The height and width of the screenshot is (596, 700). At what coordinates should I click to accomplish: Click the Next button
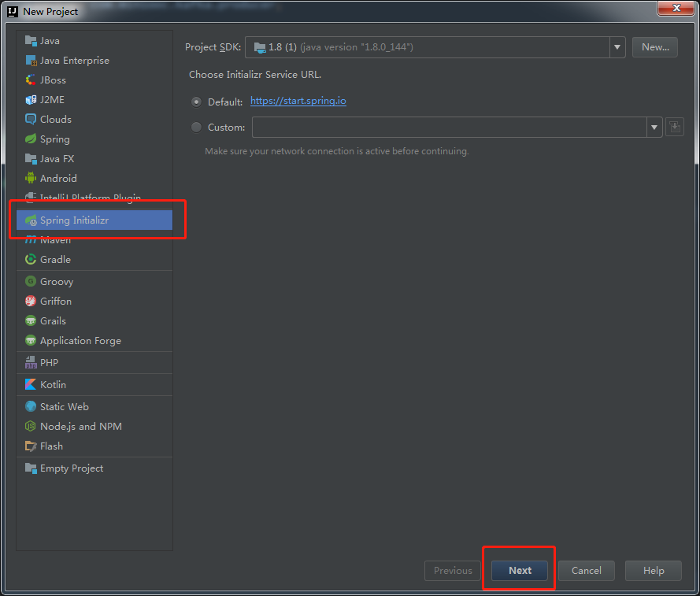pyautogui.click(x=520, y=571)
